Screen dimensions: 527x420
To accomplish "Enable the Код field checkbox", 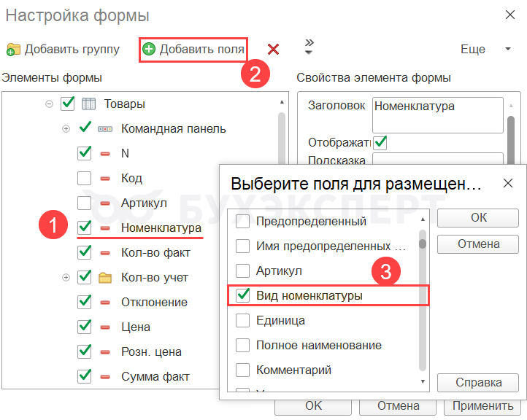I will coord(84,178).
